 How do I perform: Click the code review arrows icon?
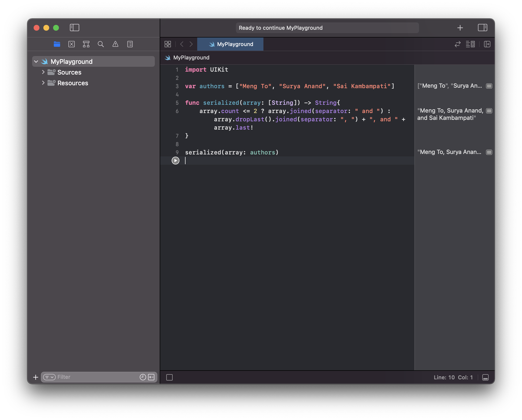tap(458, 44)
